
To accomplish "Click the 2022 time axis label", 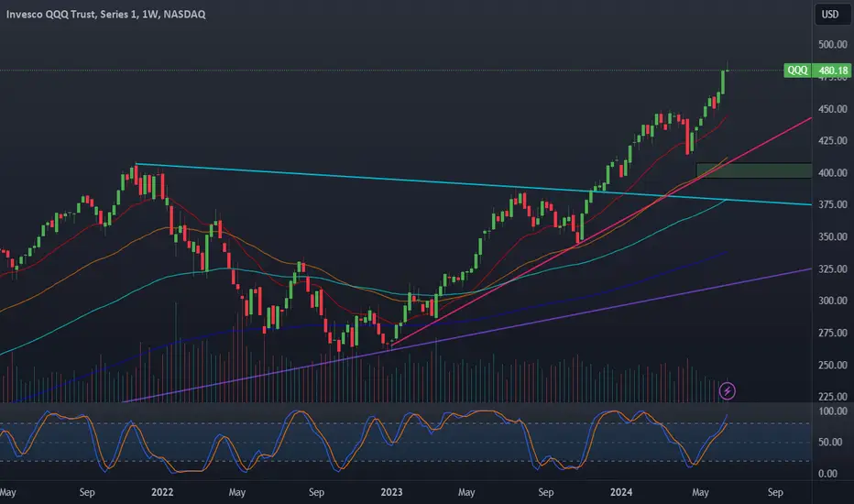I will pyautogui.click(x=162, y=492).
